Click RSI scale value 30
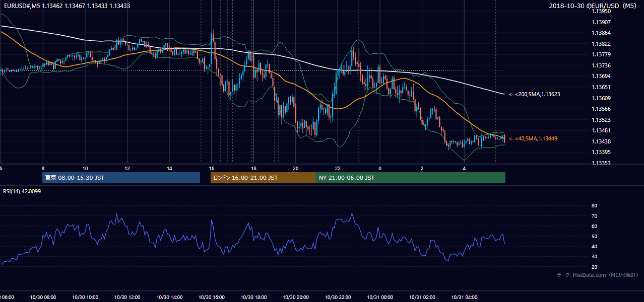The width and height of the screenshot is (644, 302). click(x=594, y=256)
